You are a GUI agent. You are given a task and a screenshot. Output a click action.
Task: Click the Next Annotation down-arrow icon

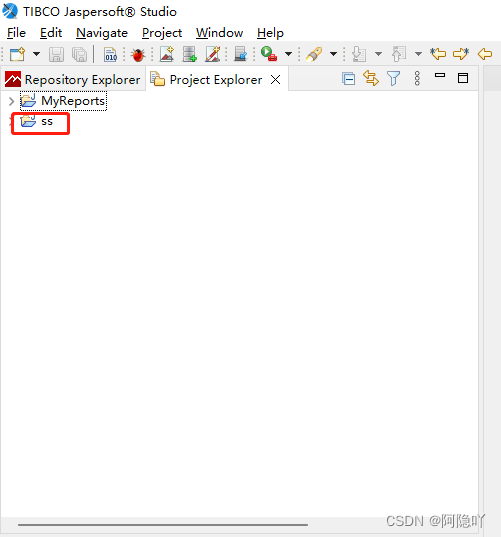point(359,54)
